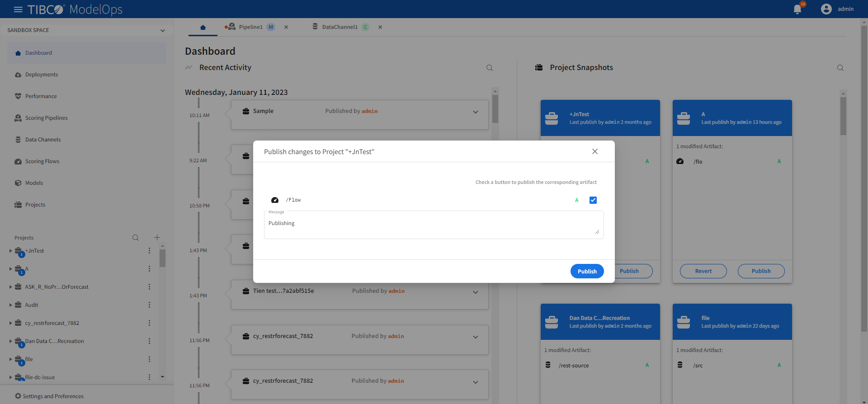This screenshot has height=404, width=868.
Task: Open Settings and Preferences
Action: 49,396
